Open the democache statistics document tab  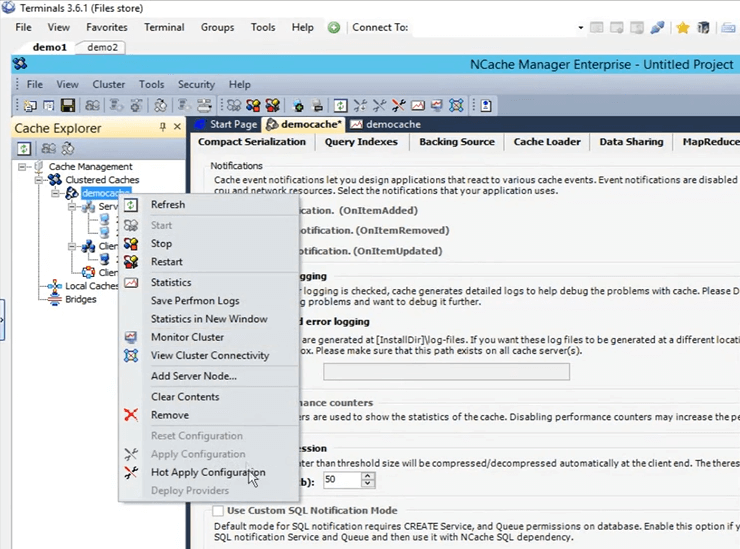click(385, 124)
